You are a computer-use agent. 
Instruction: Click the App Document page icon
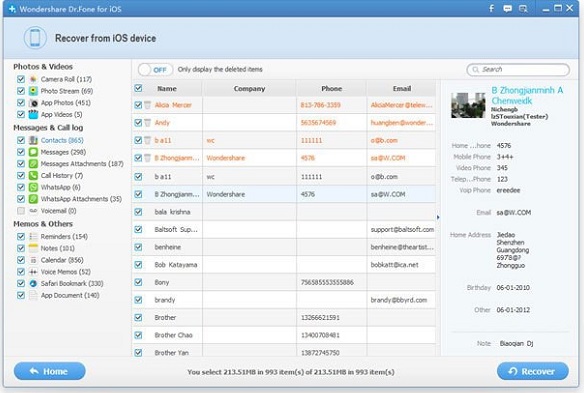[33, 295]
